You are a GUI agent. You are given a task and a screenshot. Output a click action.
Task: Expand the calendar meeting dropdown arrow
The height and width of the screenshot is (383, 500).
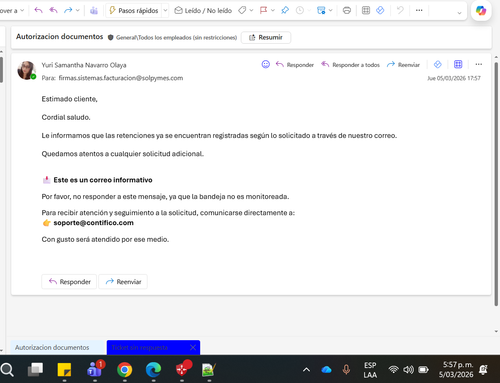point(331,11)
